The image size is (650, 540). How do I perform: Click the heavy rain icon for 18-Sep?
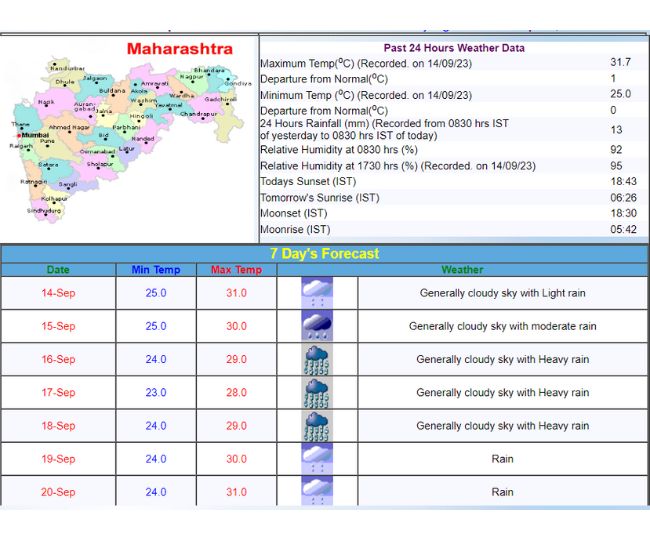pyautogui.click(x=317, y=425)
